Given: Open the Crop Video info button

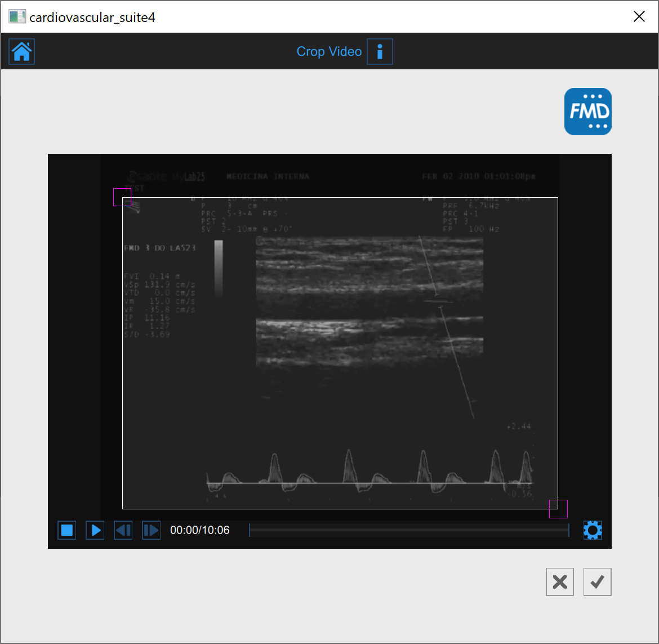Looking at the screenshot, I should [380, 52].
